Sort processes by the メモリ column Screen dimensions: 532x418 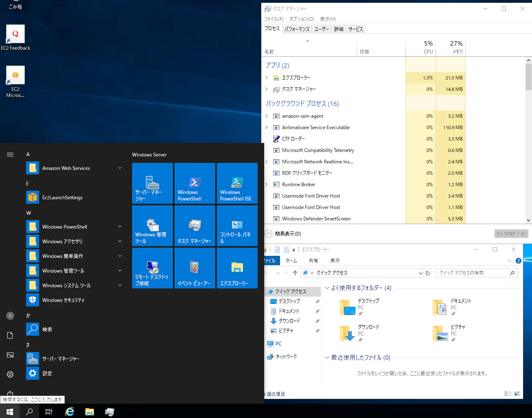tap(450, 47)
